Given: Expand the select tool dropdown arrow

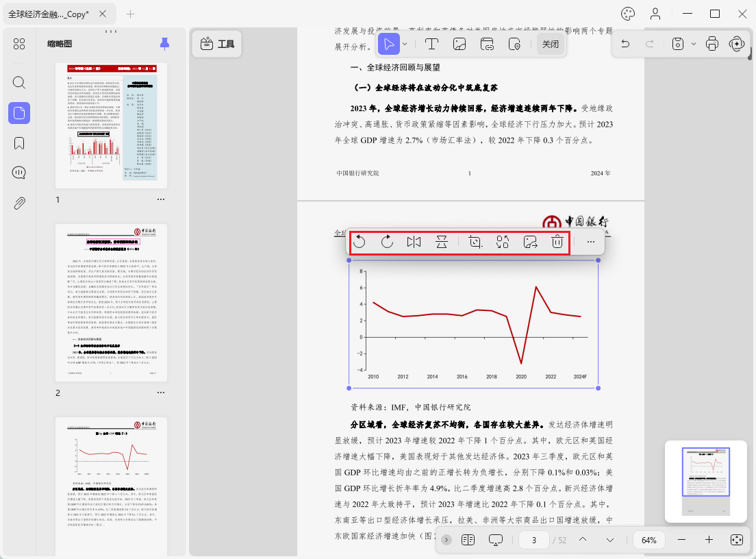Looking at the screenshot, I should [405, 44].
